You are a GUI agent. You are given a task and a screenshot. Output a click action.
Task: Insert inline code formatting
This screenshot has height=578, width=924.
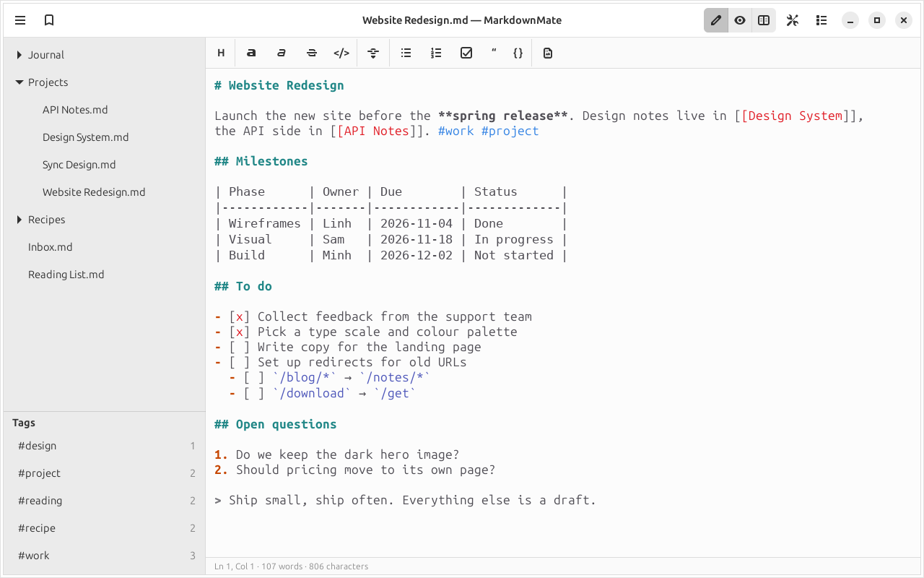click(x=341, y=53)
